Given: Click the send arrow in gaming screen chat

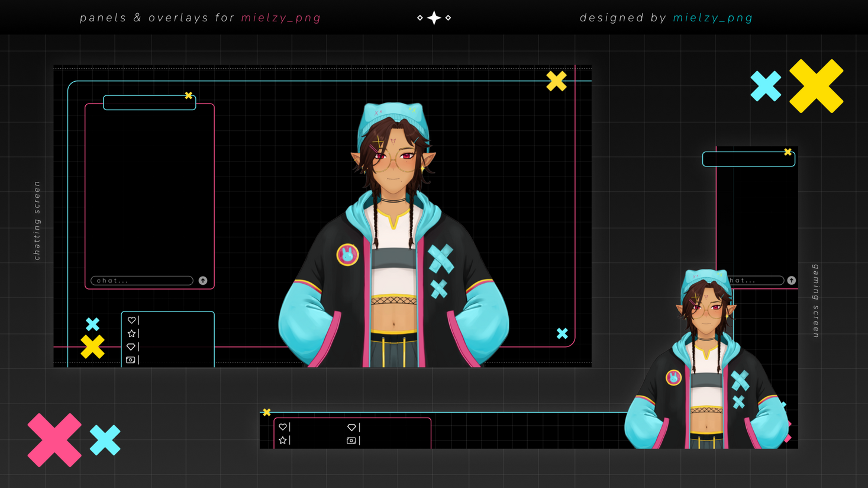Looking at the screenshot, I should coord(791,281).
